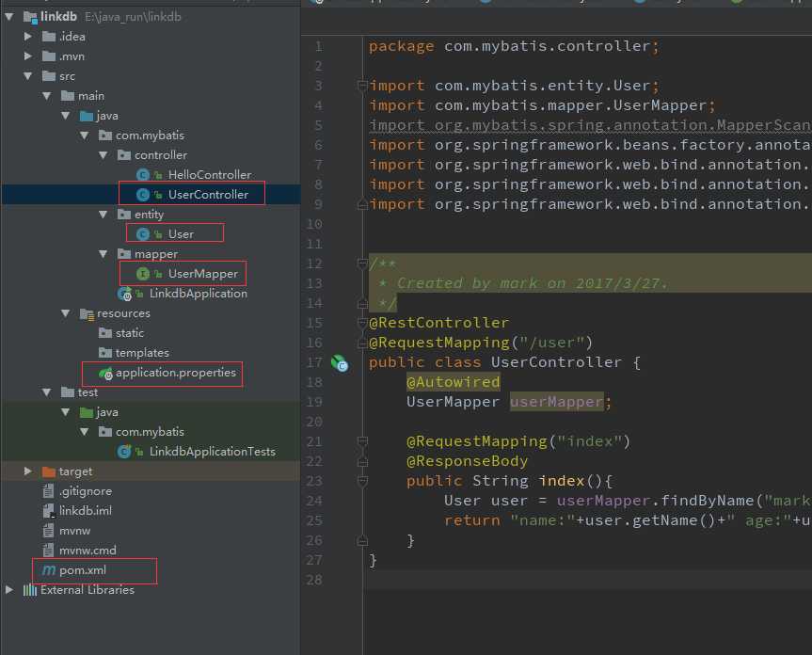Collapse the controller package arrow
Screen dimensions: 812x655
[x=103, y=155]
